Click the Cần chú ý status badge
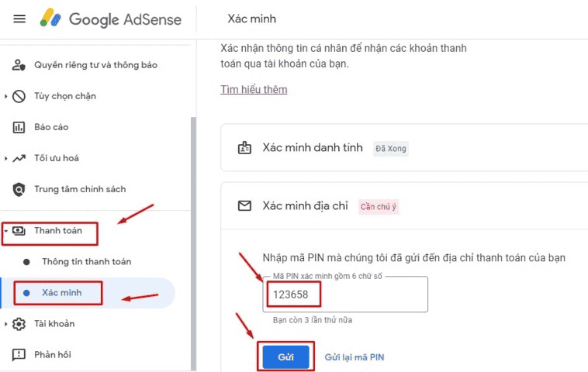 pyautogui.click(x=379, y=207)
